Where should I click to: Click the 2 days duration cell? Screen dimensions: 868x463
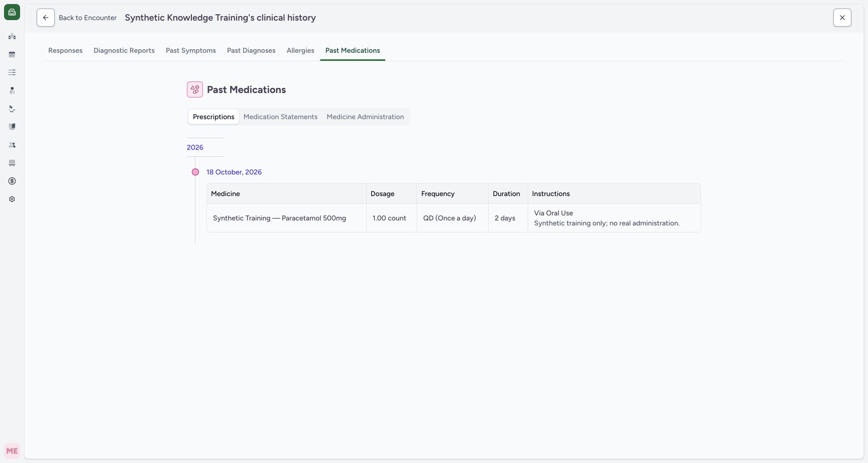click(x=508, y=218)
